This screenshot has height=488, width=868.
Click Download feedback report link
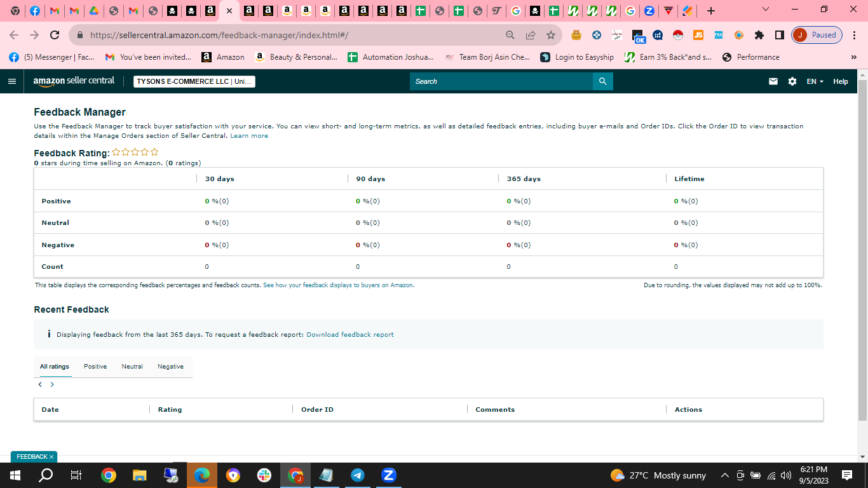point(350,335)
